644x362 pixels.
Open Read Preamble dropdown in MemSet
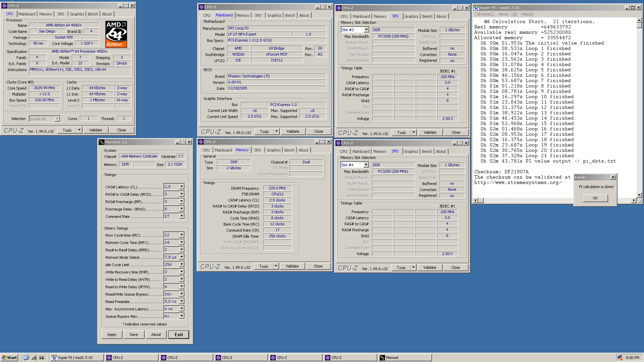tap(181, 301)
